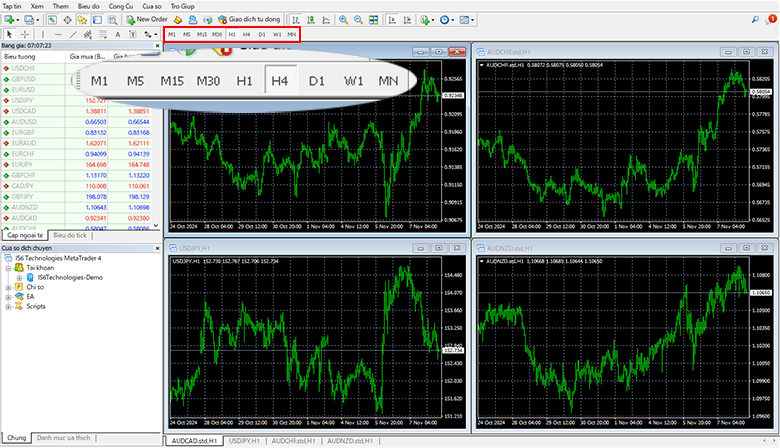Screen dimensions: 780x448
Task: Expand the IS6Technologies-Demo account node
Action: click(19, 278)
